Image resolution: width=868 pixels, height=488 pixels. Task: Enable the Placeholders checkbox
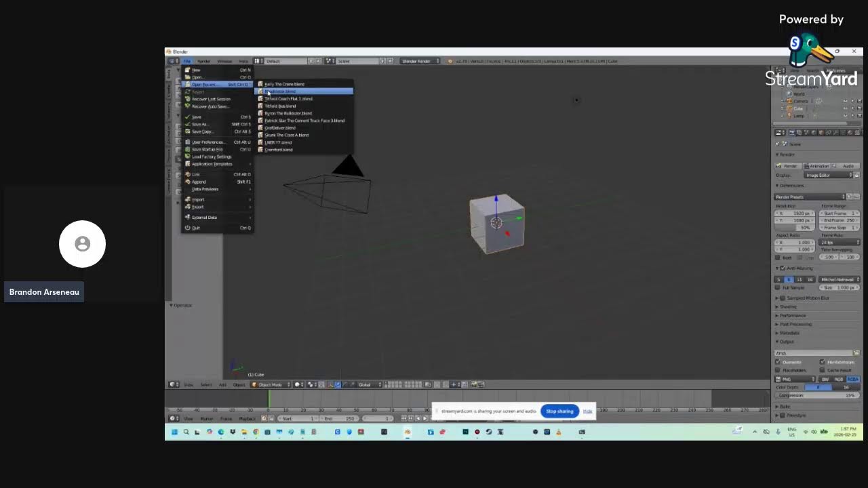tap(777, 370)
